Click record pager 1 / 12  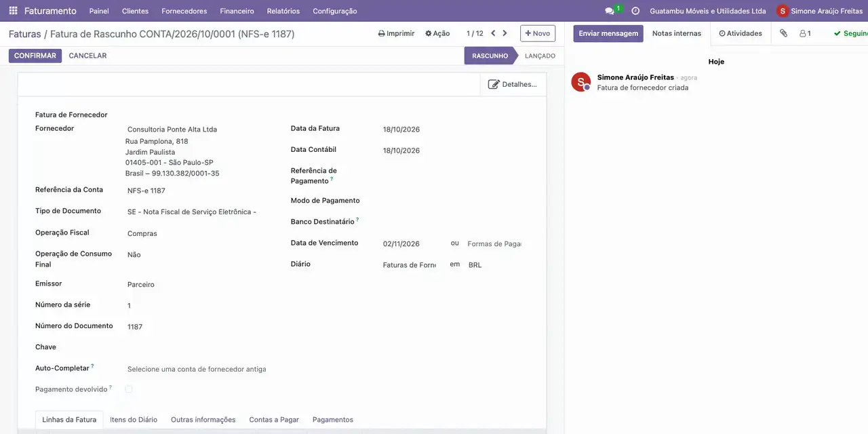tap(475, 33)
